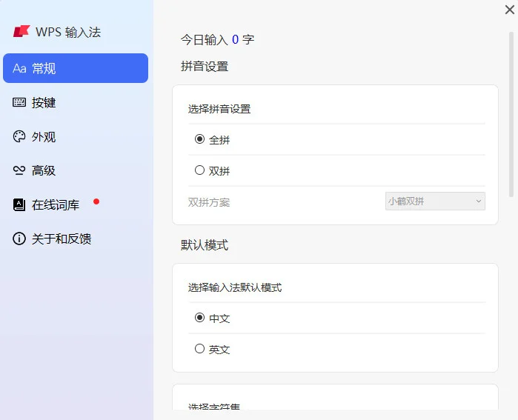Viewport: 518px width, 420px height.
Task: Choose 英文 as default mode
Action: [199, 349]
